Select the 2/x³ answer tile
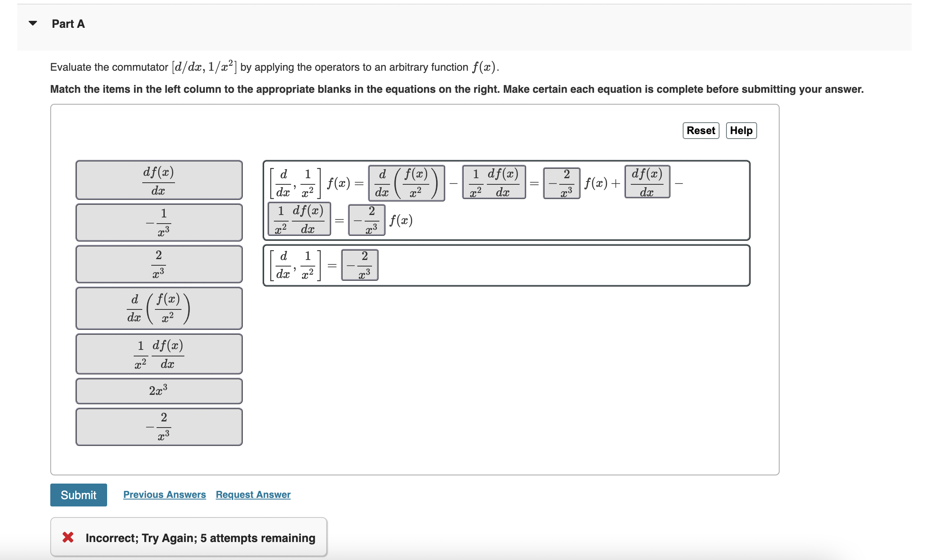Viewport: 937px width, 560px height. pyautogui.click(x=159, y=264)
